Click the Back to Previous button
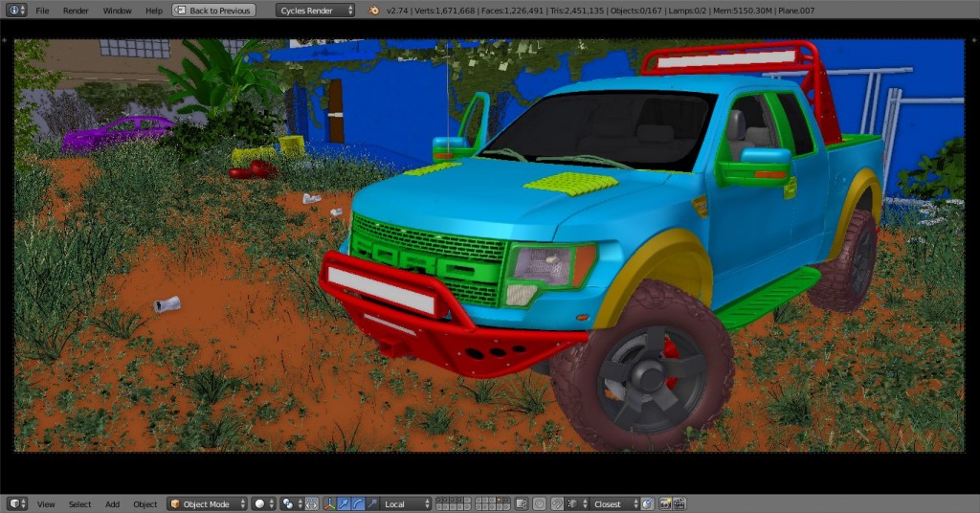This screenshot has height=513, width=980. (x=213, y=10)
